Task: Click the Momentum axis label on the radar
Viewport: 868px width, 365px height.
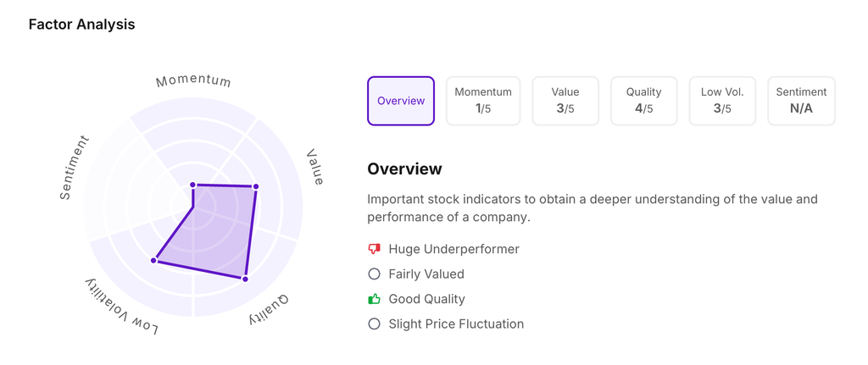Action: pos(193,81)
